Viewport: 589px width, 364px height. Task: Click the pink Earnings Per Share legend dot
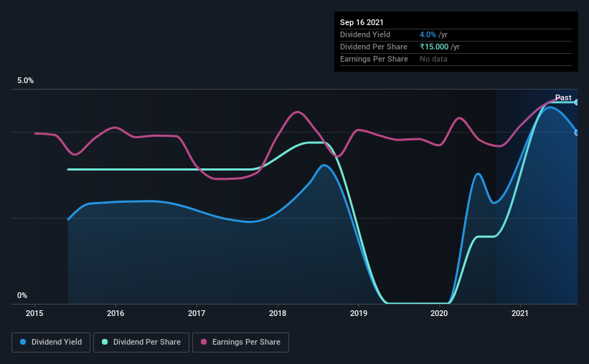[x=204, y=342]
